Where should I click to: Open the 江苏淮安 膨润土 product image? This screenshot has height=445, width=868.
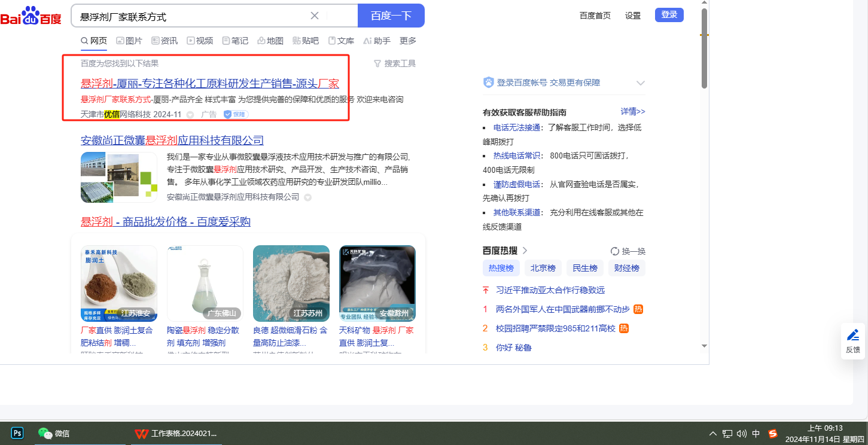[x=119, y=284]
